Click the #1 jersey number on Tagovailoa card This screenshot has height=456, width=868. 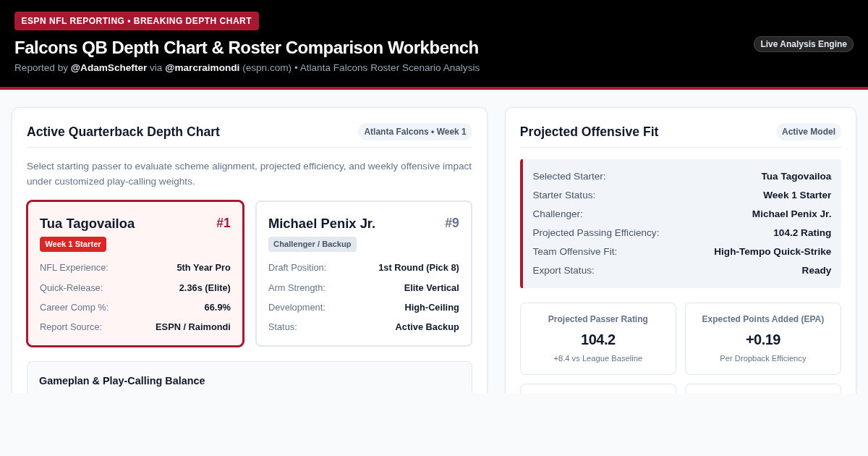224,223
